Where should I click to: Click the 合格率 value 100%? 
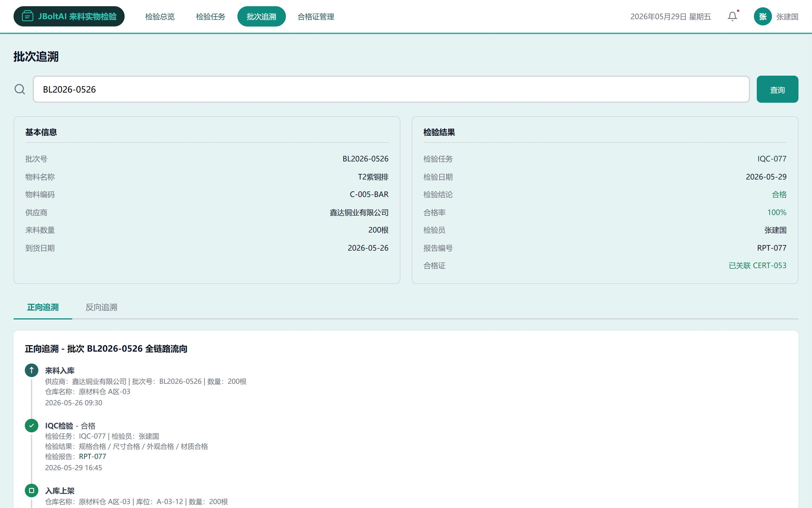tap(776, 212)
